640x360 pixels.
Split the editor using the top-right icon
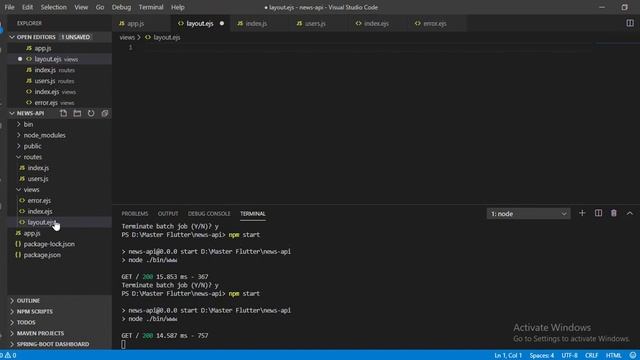[630, 23]
